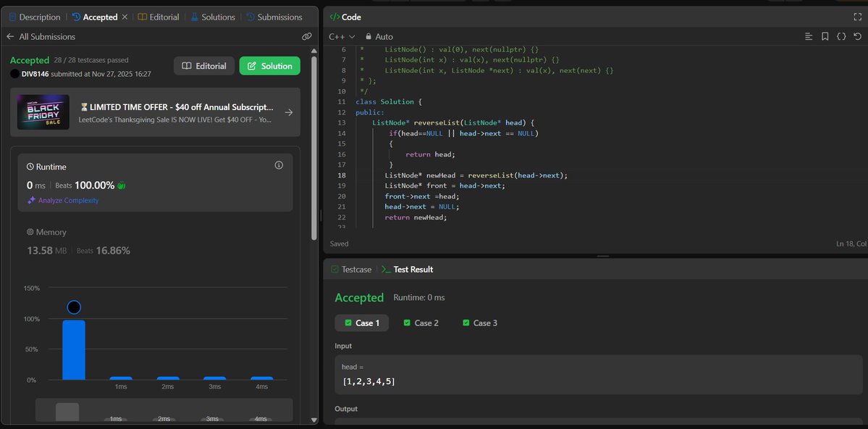Screen dimensions: 868x429
Task: Click the format code icon
Action: coord(809,36)
